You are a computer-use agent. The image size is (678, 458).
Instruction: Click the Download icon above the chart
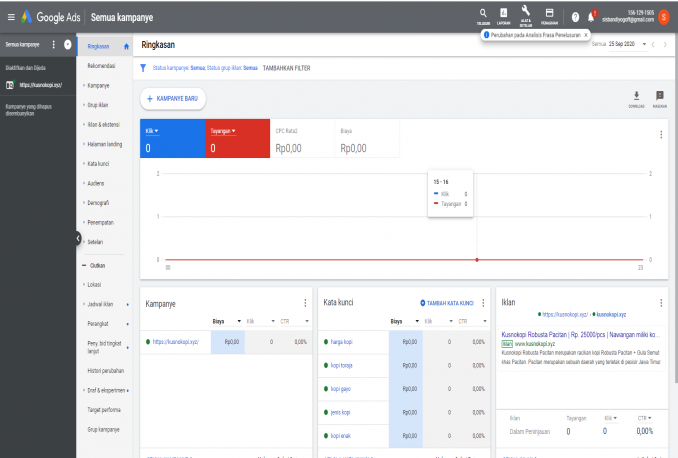636,97
